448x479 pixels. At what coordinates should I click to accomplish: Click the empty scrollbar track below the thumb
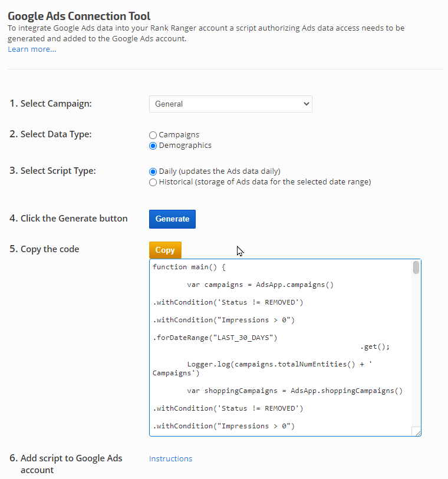[x=416, y=354]
